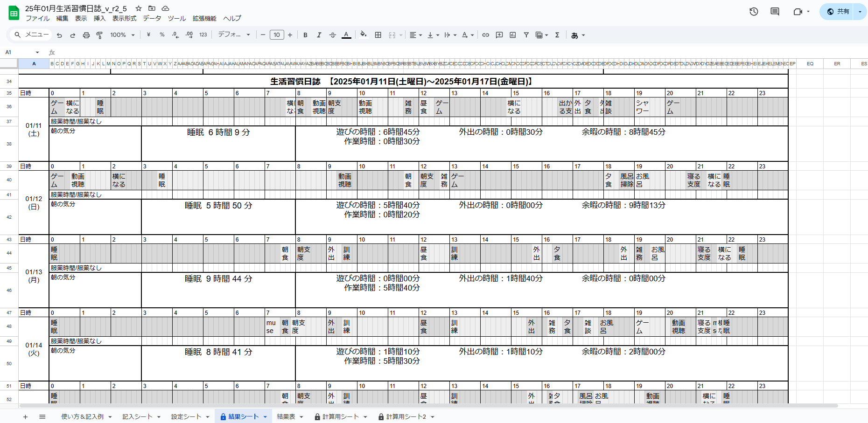Open Google Sheets home logo
This screenshot has width=868, height=423.
14,13
